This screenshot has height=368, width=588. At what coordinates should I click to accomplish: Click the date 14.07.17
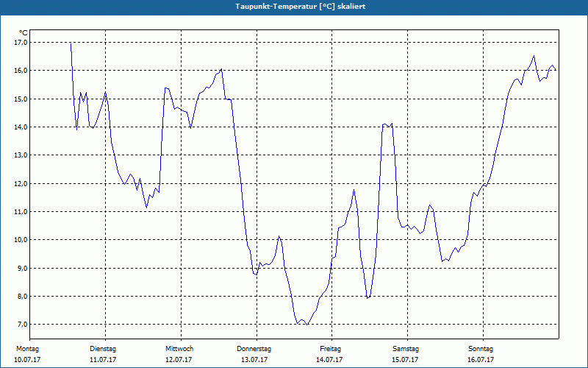click(x=329, y=360)
